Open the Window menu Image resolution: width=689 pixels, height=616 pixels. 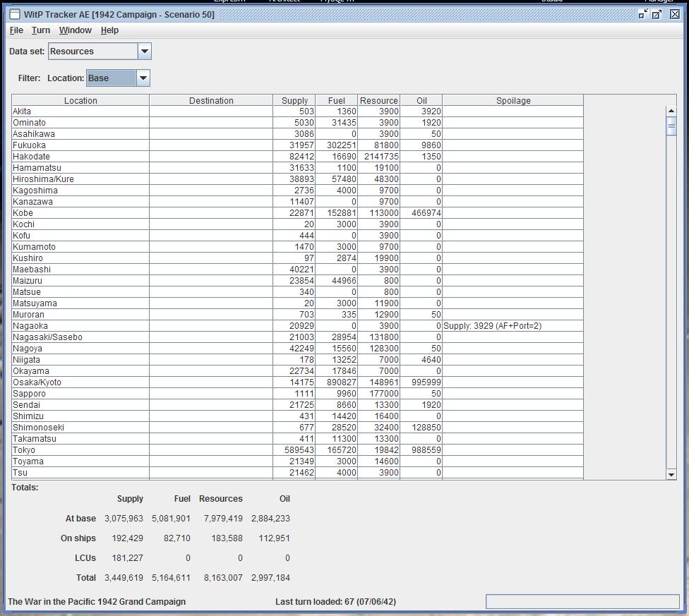(75, 30)
